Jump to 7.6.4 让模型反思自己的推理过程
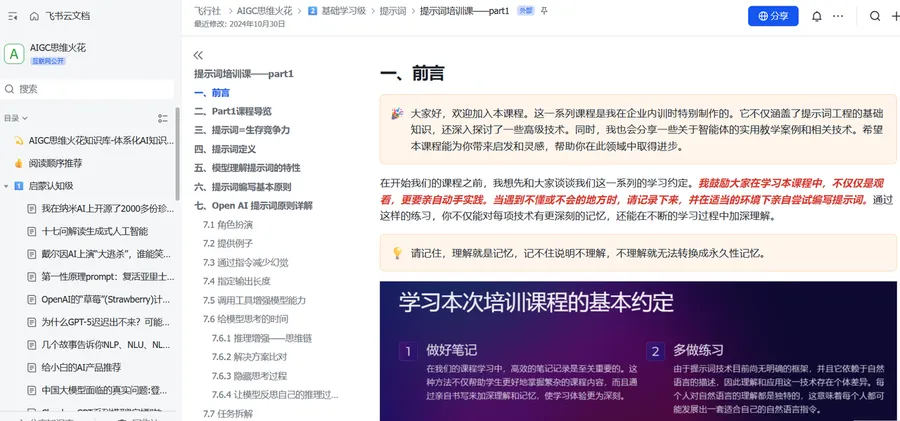 pyautogui.click(x=275, y=395)
